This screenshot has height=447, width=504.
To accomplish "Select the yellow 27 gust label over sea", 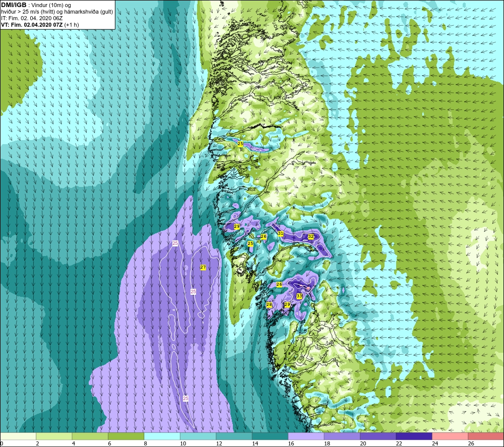I will point(203,267).
